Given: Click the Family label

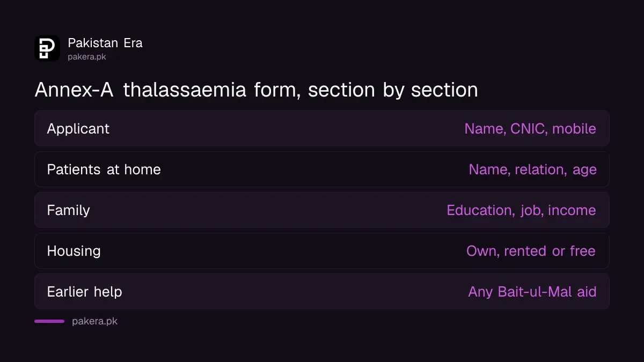Looking at the screenshot, I should (x=68, y=210).
